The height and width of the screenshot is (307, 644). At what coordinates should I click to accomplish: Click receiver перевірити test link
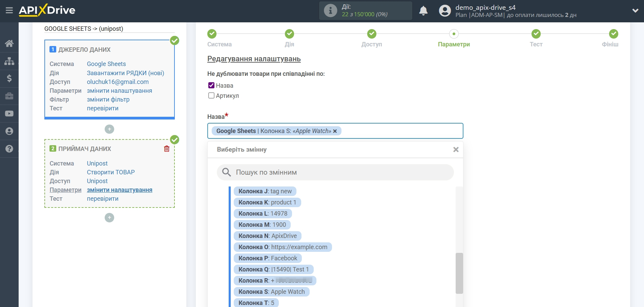click(103, 199)
